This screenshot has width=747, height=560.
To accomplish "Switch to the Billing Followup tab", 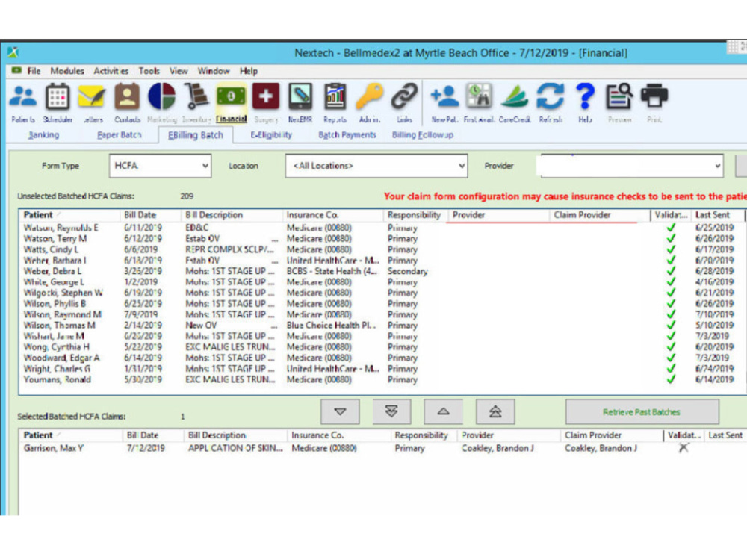I will point(423,134).
